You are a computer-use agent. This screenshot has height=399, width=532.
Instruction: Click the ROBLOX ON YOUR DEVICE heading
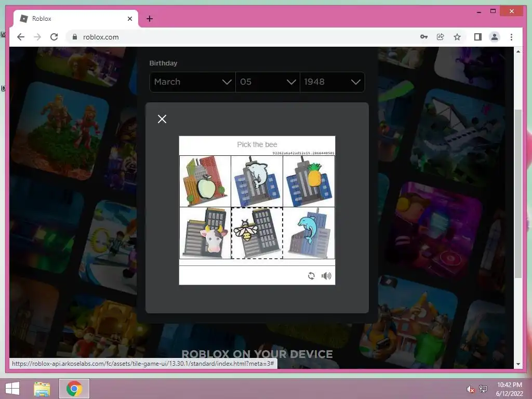(257, 354)
